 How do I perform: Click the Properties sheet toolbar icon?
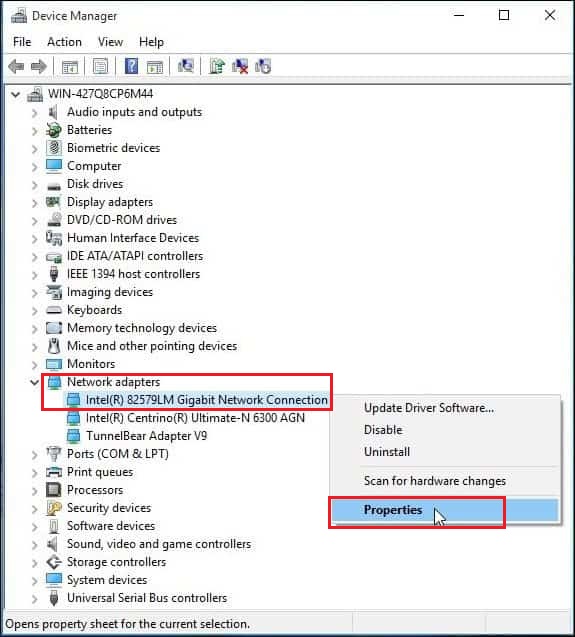(100, 67)
